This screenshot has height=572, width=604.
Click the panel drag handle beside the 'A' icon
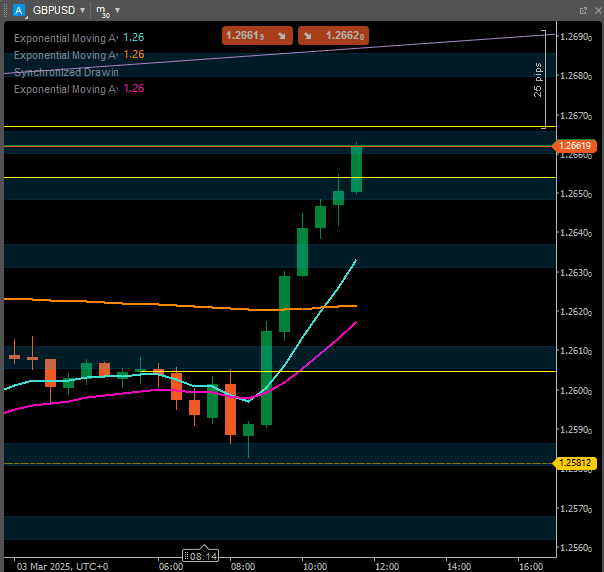6,10
